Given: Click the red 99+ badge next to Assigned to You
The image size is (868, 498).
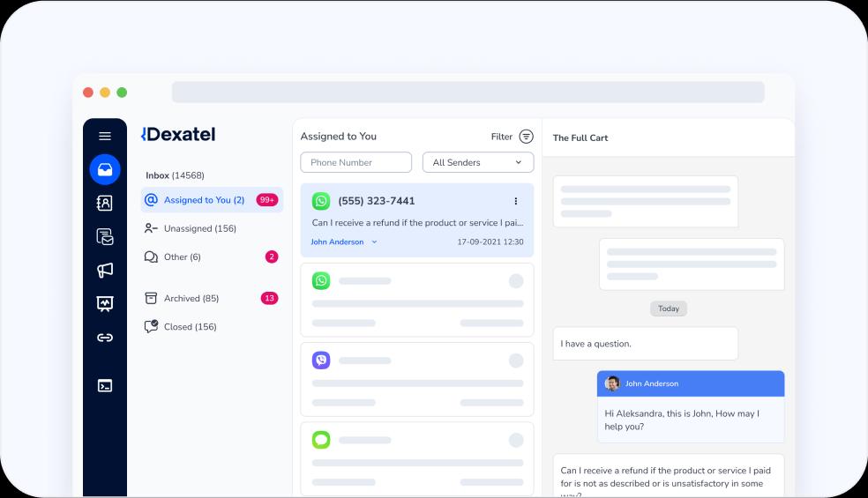Looking at the screenshot, I should [x=266, y=200].
